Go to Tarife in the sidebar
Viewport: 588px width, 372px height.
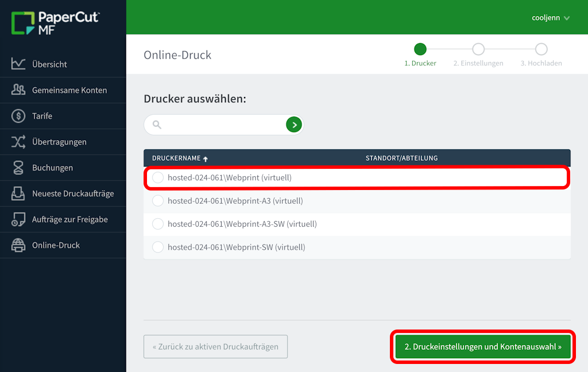point(42,116)
